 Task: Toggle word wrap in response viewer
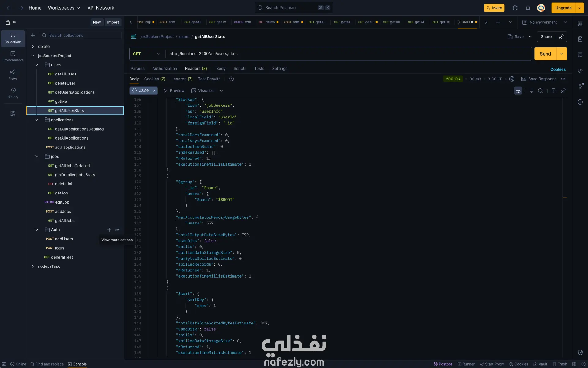(518, 91)
